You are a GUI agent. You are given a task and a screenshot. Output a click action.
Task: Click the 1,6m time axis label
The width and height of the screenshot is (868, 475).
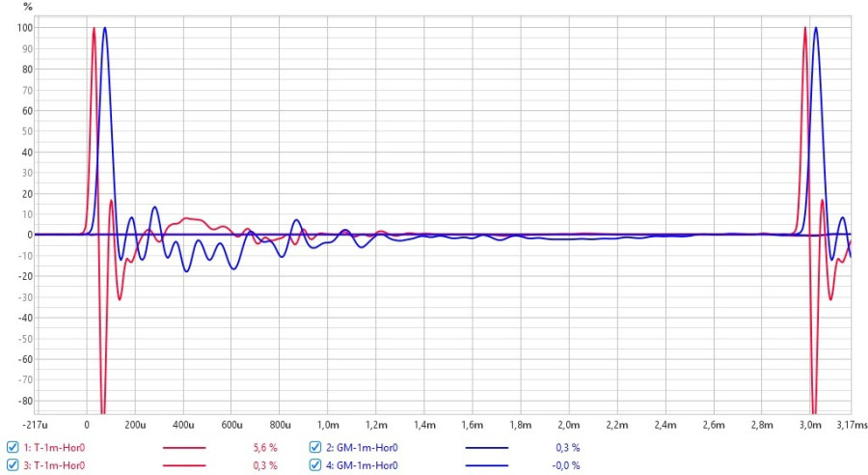(x=473, y=425)
